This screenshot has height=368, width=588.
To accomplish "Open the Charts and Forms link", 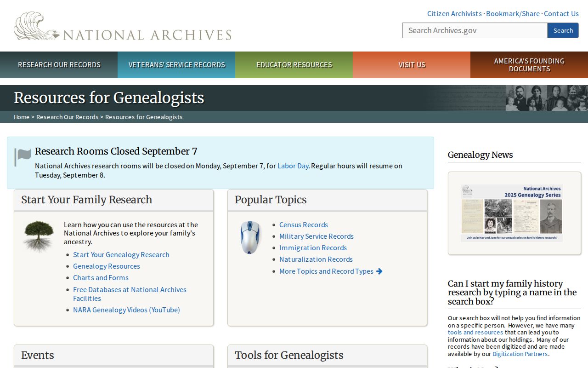I will click(x=101, y=278).
